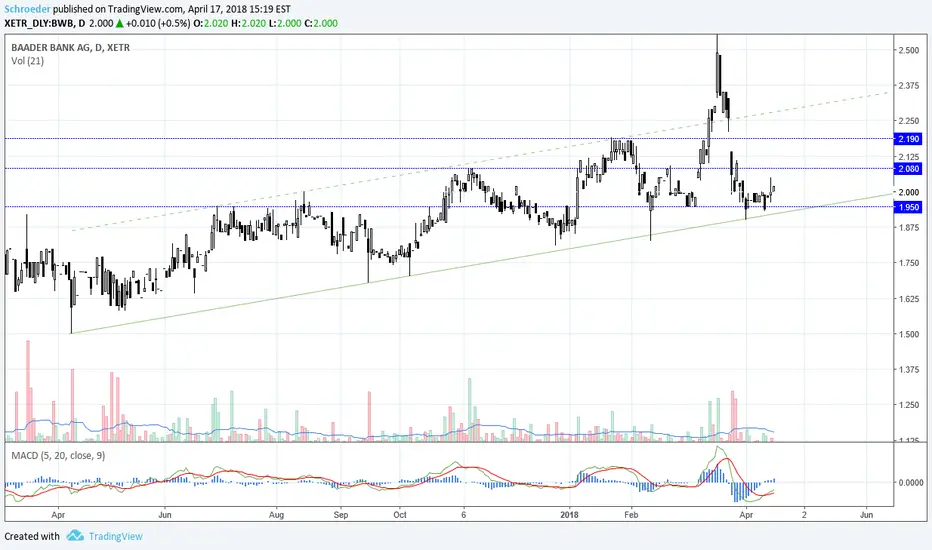Click the 2018 label on time axis
Image resolution: width=932 pixels, height=550 pixels.
569,514
